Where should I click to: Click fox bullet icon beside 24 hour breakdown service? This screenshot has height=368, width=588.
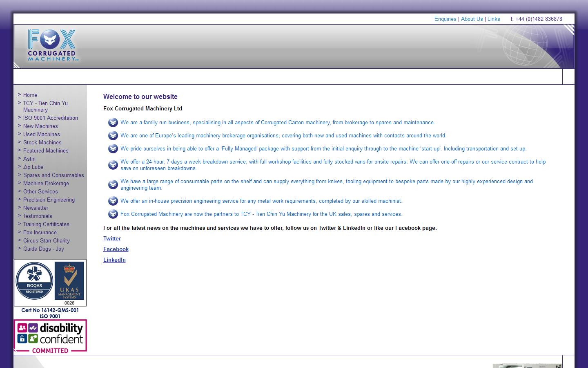(x=113, y=165)
